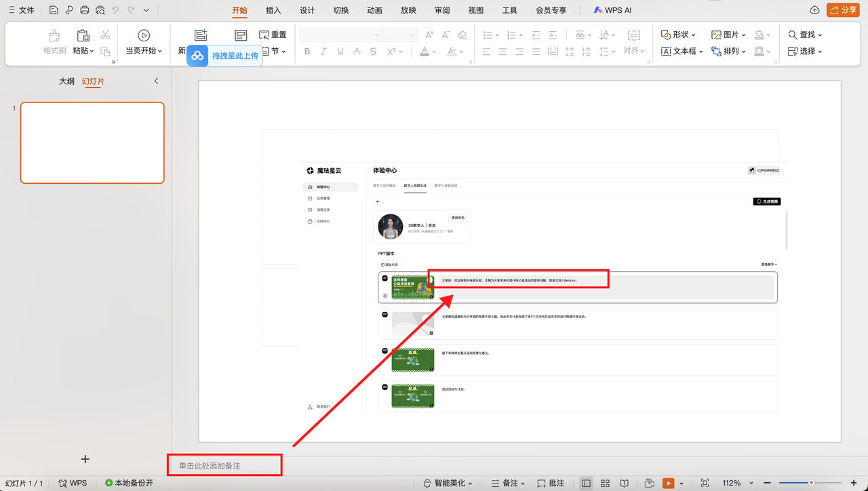Screen dimensions: 868x491
Task: Switch to normal view in status bar
Action: coord(586,483)
